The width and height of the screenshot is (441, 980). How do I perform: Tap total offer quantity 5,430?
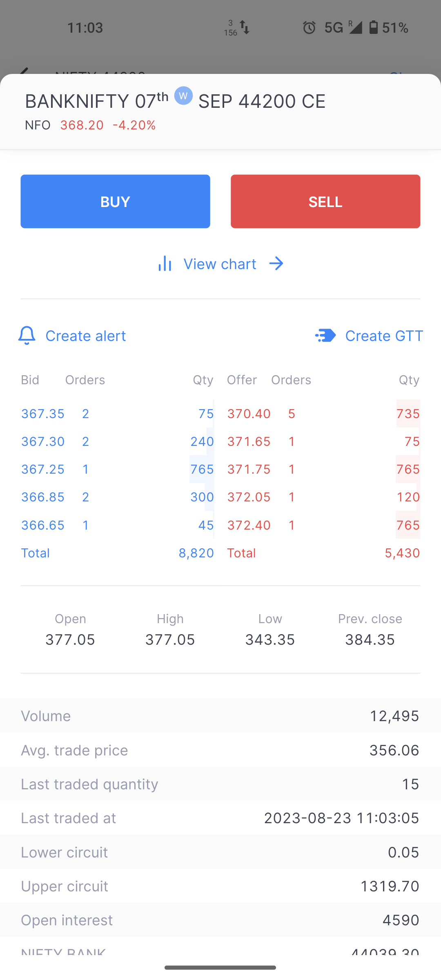point(402,553)
